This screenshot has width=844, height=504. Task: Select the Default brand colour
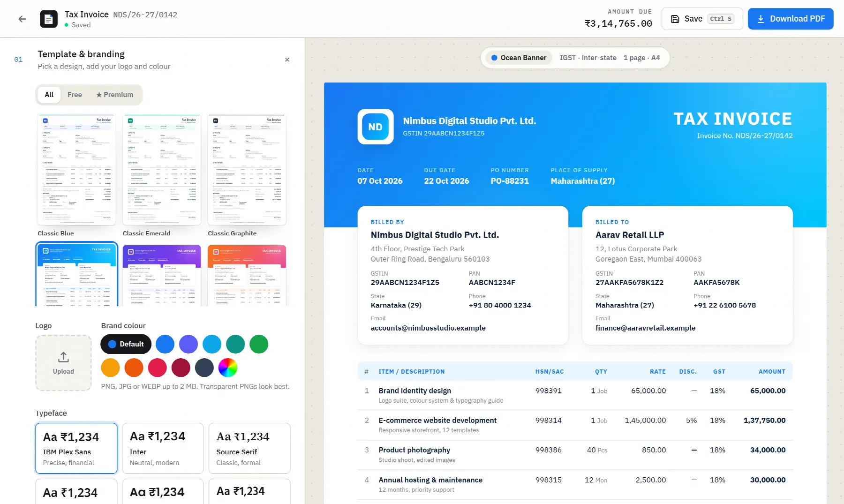click(126, 344)
